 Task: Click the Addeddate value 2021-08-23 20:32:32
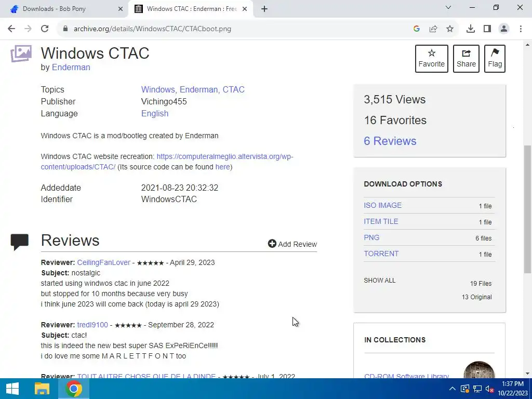pyautogui.click(x=179, y=188)
